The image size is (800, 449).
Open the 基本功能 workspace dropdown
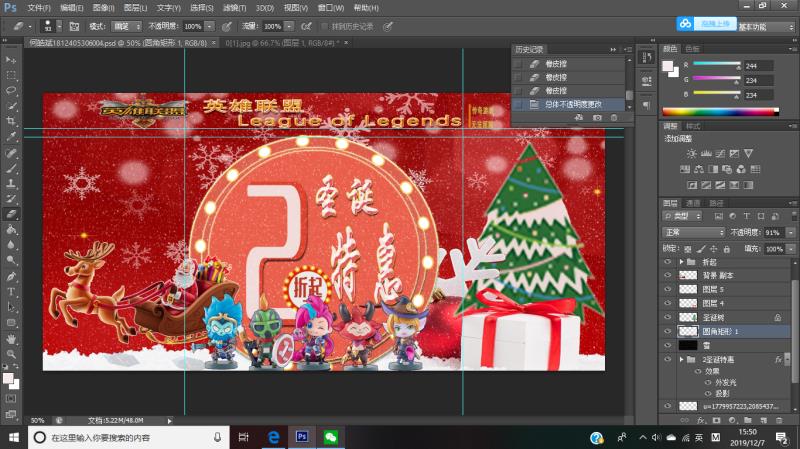[x=766, y=27]
